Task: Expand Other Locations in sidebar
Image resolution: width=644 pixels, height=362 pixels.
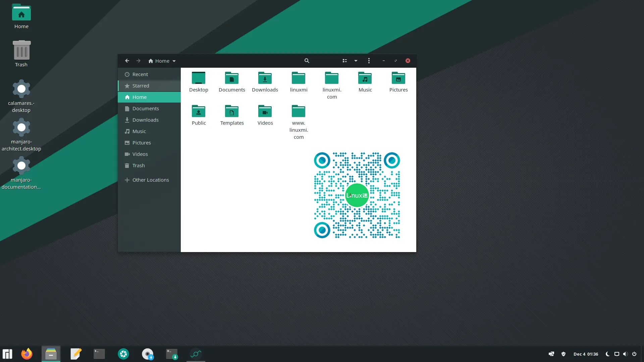Action: (150, 180)
